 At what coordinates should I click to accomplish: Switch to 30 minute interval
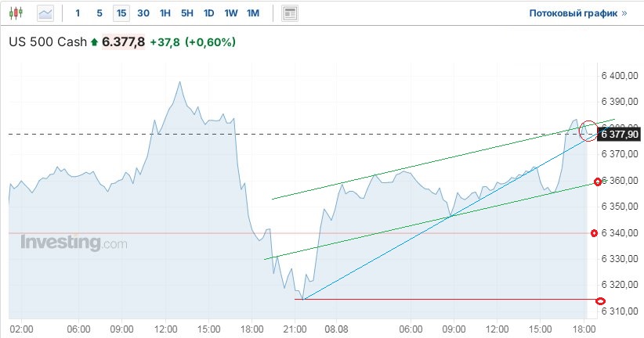coord(143,13)
